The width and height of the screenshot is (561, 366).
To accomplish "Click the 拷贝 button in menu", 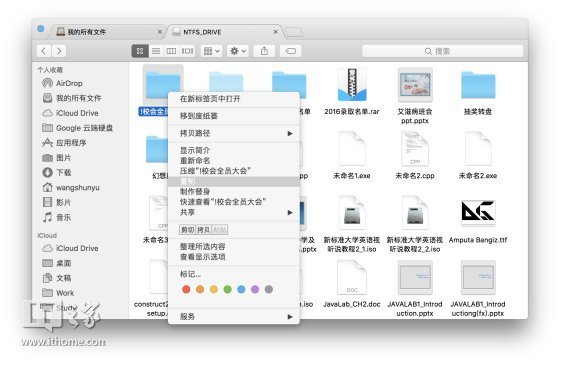I will coord(203,230).
